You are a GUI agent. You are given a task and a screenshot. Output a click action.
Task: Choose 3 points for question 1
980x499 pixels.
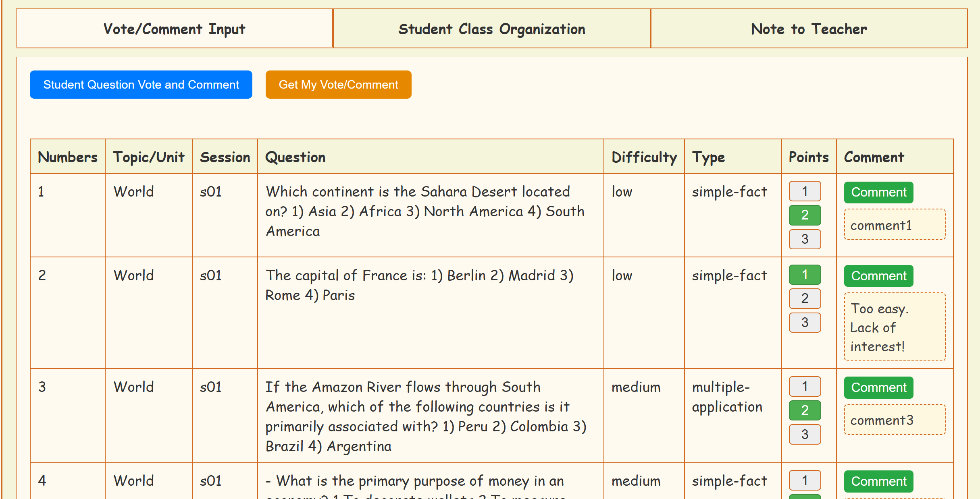805,239
